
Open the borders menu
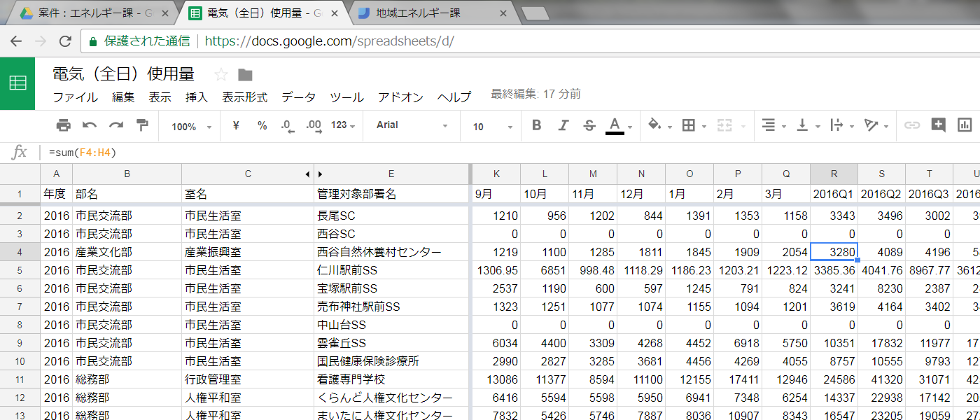click(x=692, y=125)
